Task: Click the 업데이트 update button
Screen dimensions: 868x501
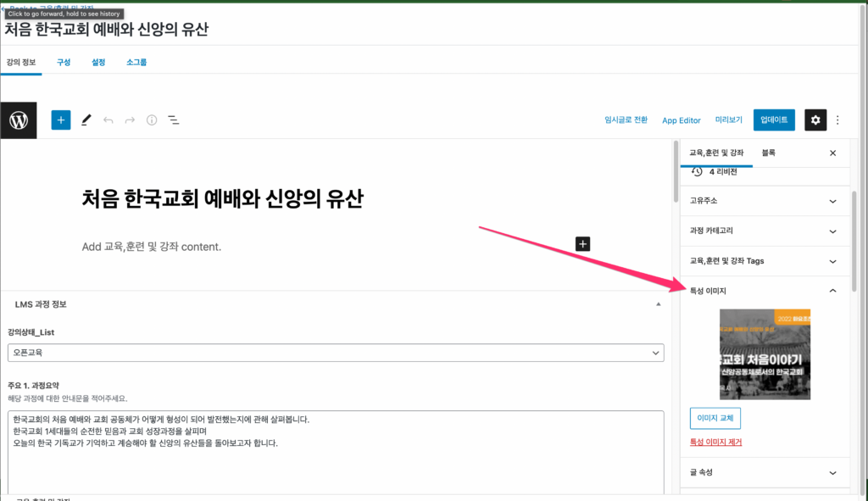Action: tap(774, 120)
